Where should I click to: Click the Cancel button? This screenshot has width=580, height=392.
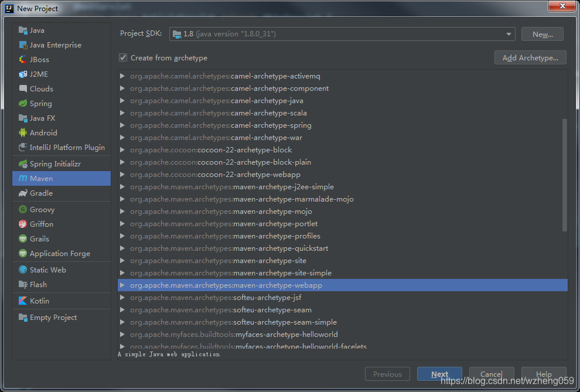point(492,374)
